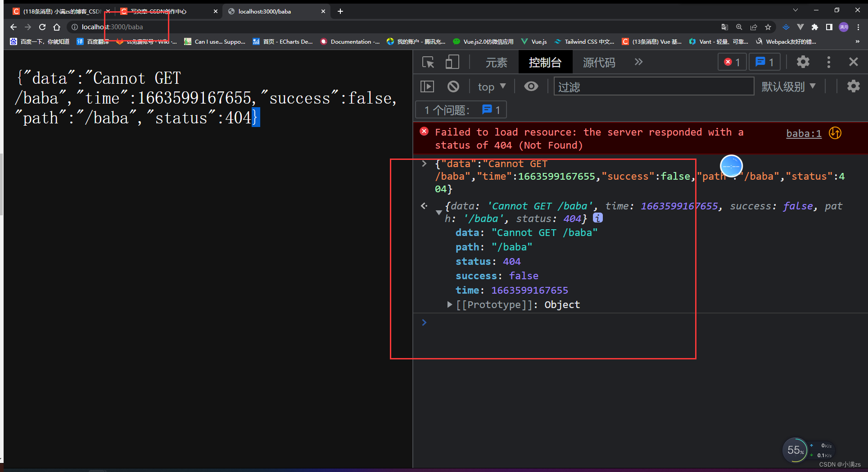The width and height of the screenshot is (868, 472).
Task: Open the baba:1 source link
Action: tap(803, 133)
